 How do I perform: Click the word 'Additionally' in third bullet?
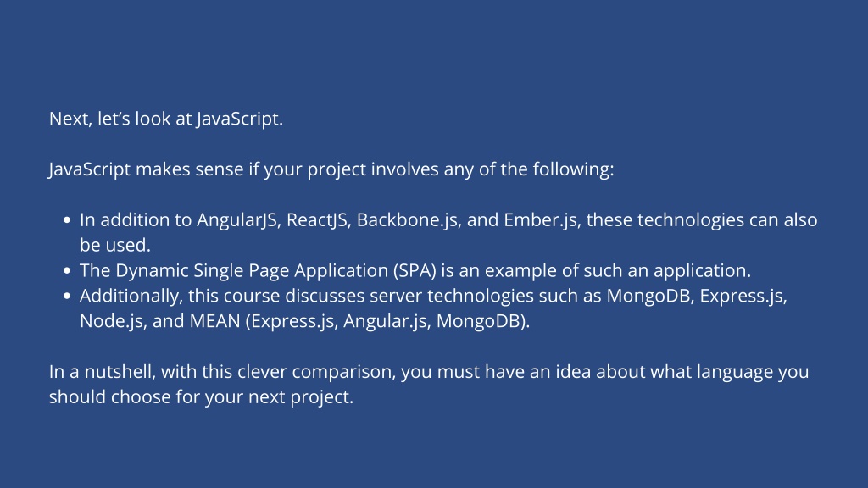click(129, 296)
